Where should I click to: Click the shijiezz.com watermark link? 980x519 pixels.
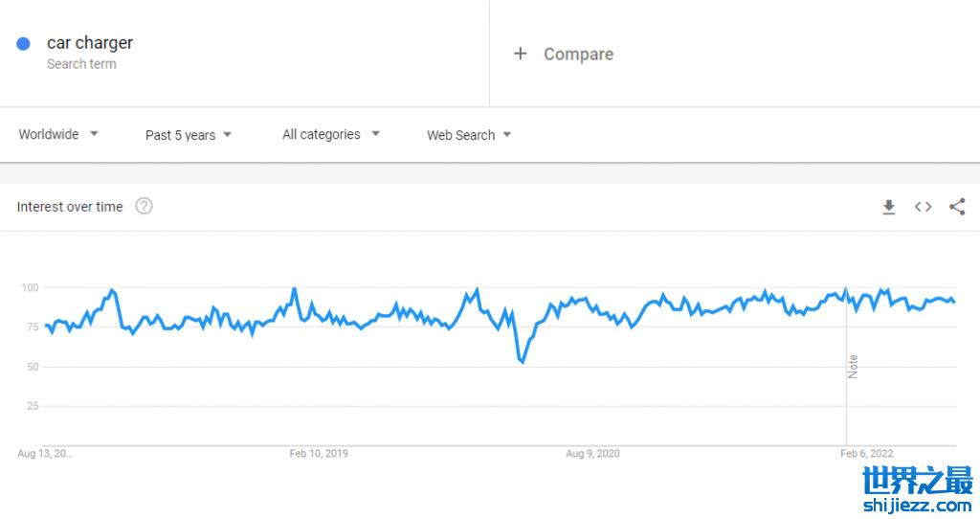click(x=916, y=505)
